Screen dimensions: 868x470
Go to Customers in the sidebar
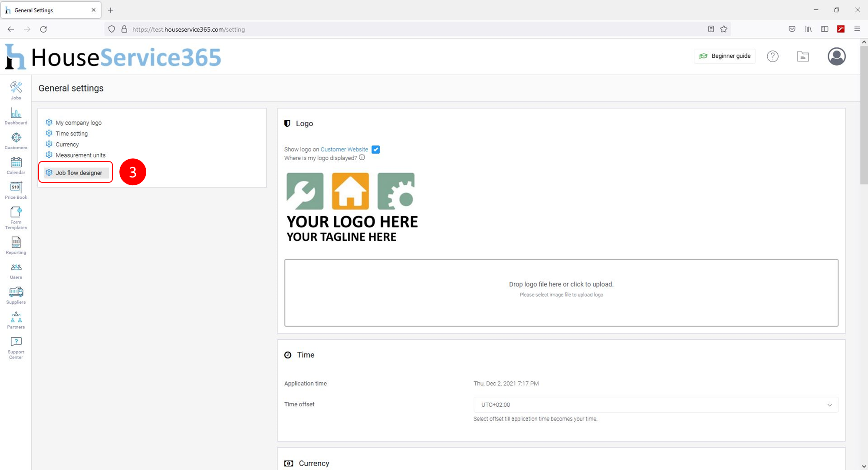coord(16,141)
